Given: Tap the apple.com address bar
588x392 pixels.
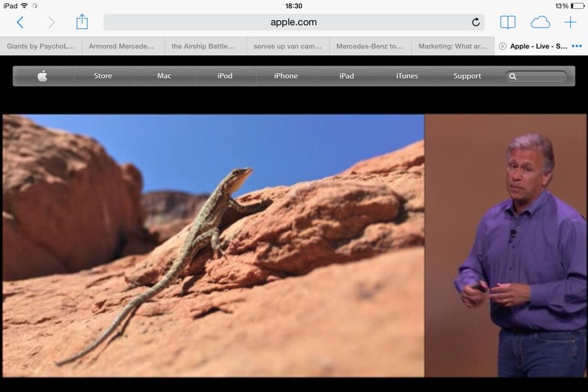Looking at the screenshot, I should pos(293,23).
